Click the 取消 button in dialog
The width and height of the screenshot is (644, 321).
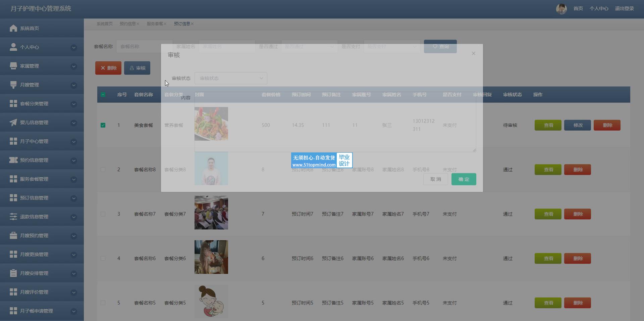click(436, 179)
